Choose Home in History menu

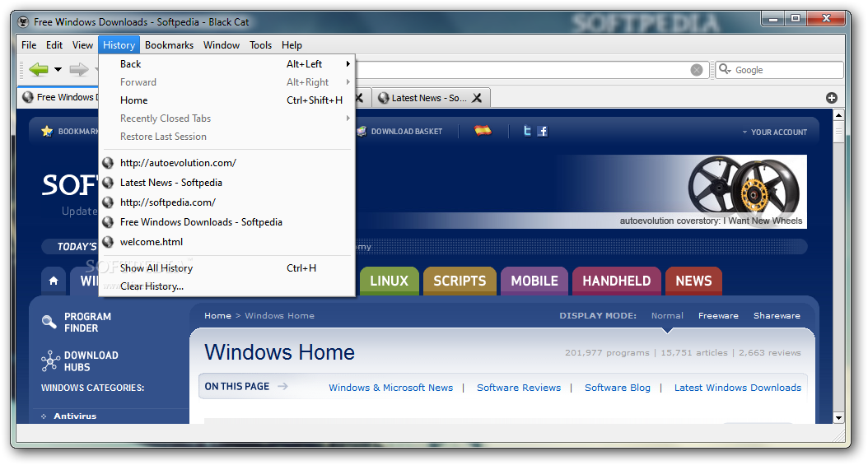pyautogui.click(x=227, y=100)
